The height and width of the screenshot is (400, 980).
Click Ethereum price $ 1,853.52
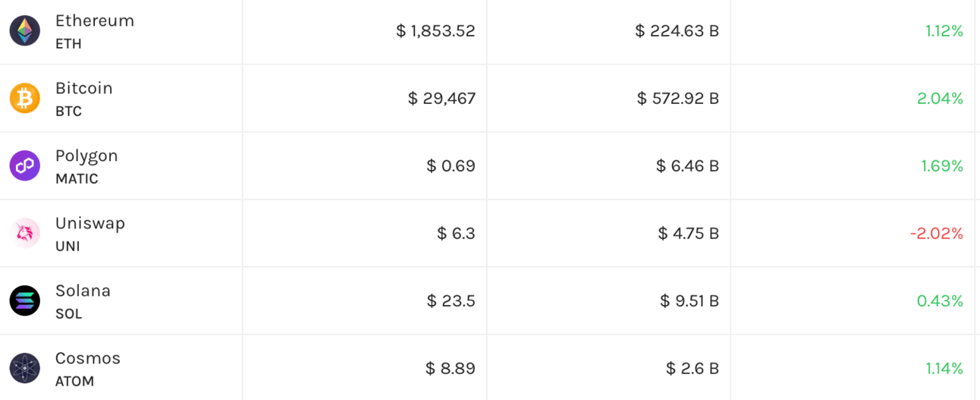click(435, 31)
